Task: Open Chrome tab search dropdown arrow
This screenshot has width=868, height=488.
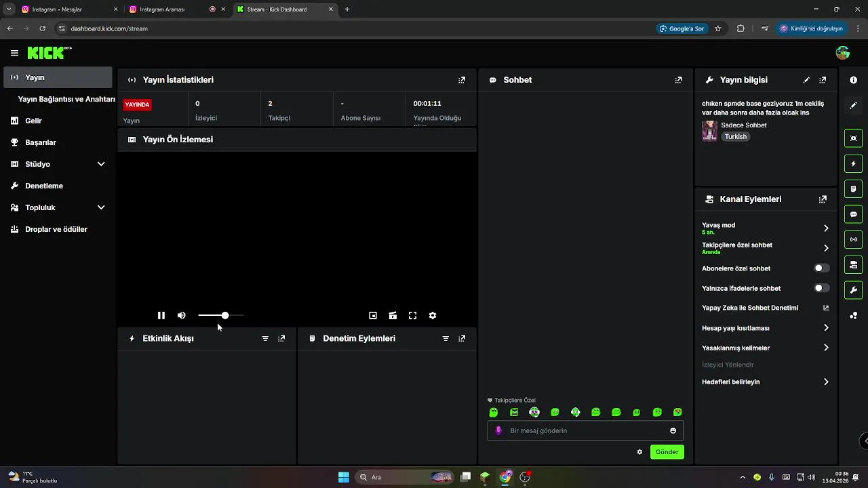Action: 9,9
